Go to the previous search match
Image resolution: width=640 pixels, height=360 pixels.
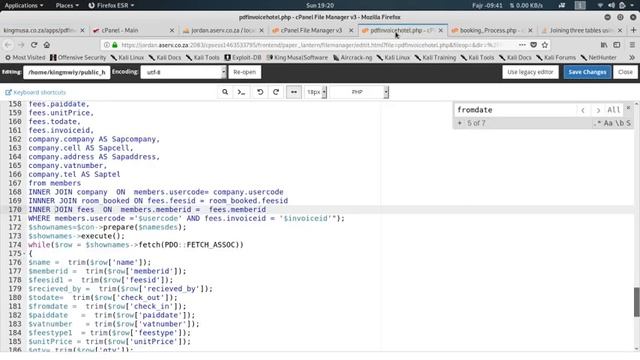tap(583, 110)
